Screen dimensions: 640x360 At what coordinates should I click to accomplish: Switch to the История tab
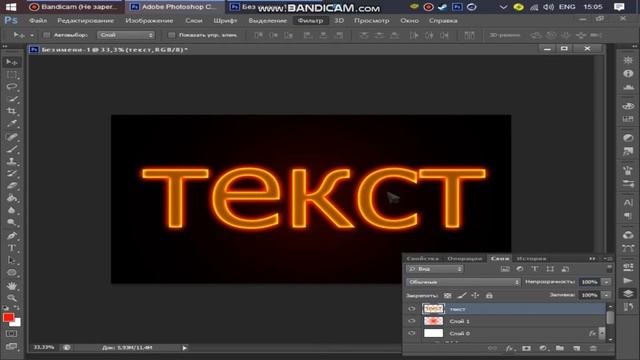(x=531, y=259)
